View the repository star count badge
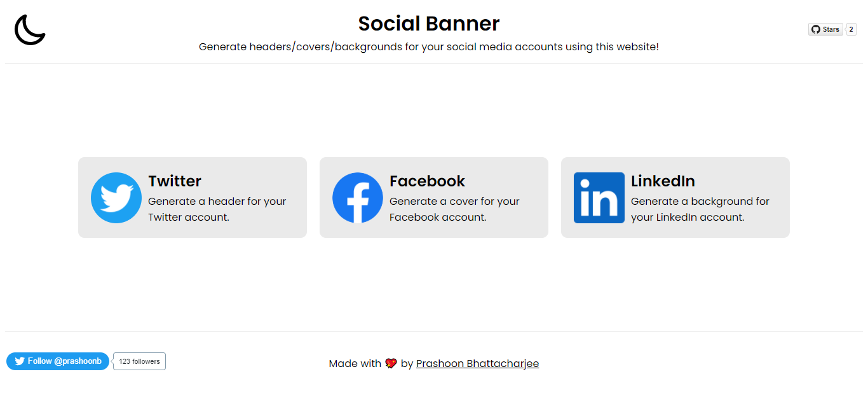 click(850, 29)
